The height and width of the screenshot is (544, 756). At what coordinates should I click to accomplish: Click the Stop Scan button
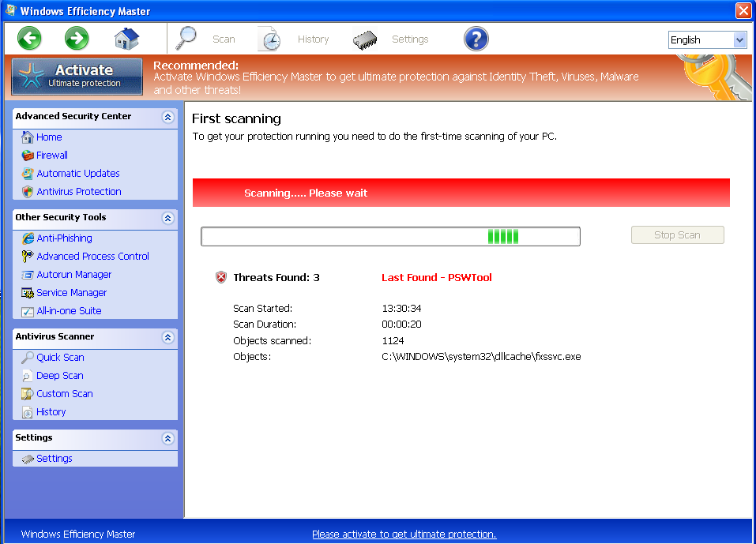pos(678,234)
